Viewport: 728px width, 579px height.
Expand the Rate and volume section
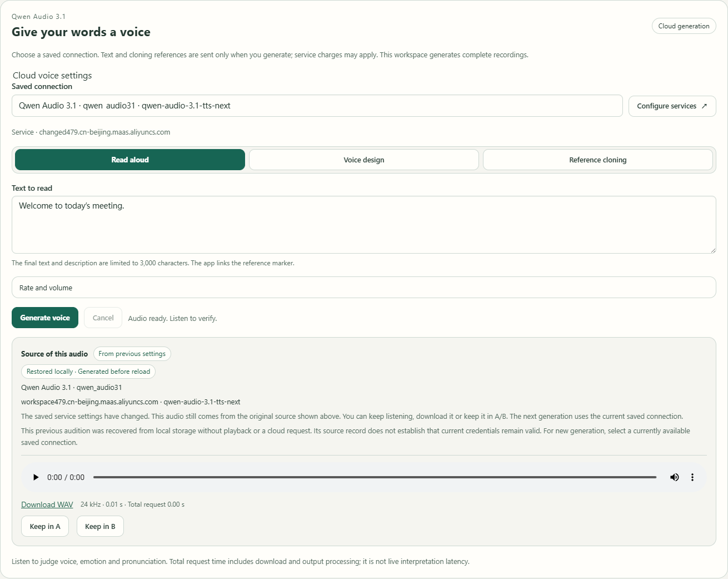click(363, 288)
